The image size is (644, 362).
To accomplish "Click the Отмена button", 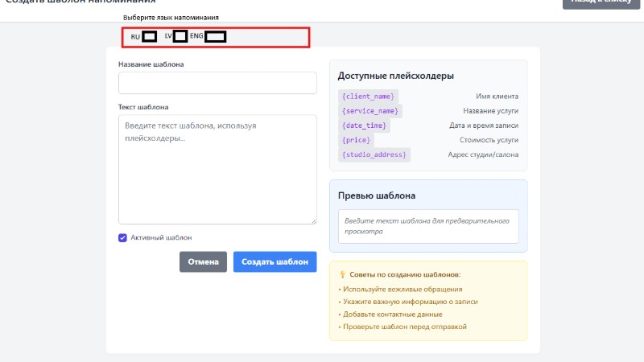I will tap(203, 262).
